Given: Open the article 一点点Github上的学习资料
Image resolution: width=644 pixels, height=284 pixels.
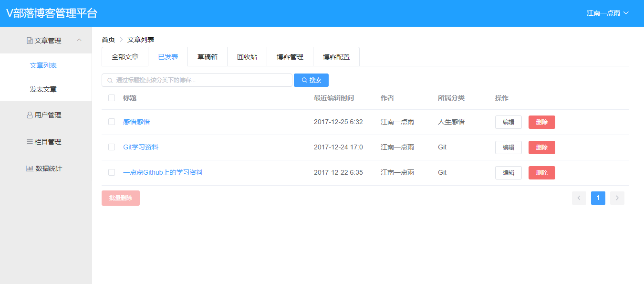Looking at the screenshot, I should tap(164, 172).
